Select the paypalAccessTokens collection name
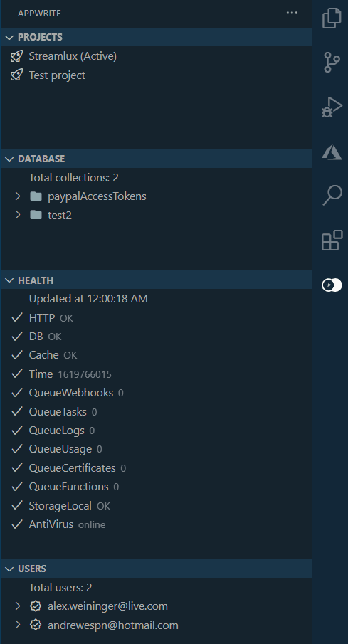 click(x=97, y=196)
